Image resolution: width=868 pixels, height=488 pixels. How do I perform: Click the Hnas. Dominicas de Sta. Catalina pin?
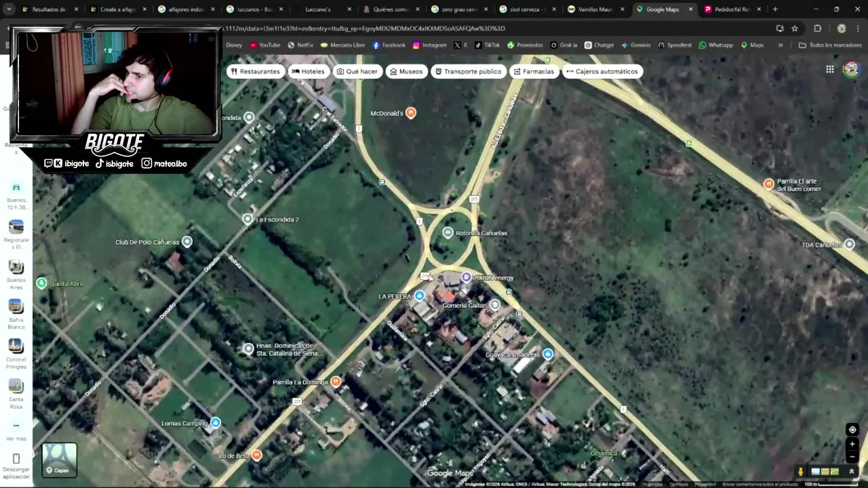(x=248, y=348)
